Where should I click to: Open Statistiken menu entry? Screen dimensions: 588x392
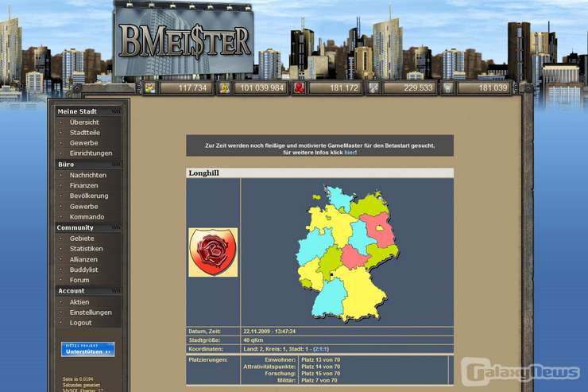(x=86, y=249)
